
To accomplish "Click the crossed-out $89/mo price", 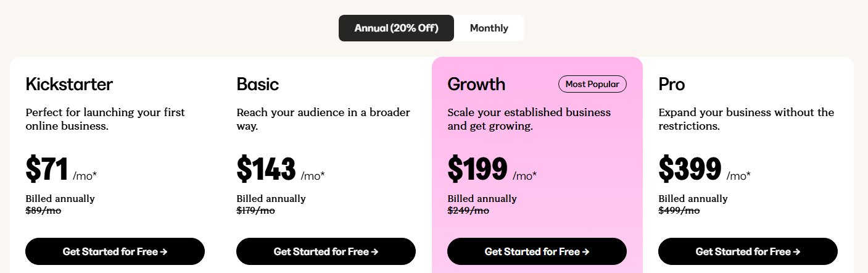I will coord(43,211).
